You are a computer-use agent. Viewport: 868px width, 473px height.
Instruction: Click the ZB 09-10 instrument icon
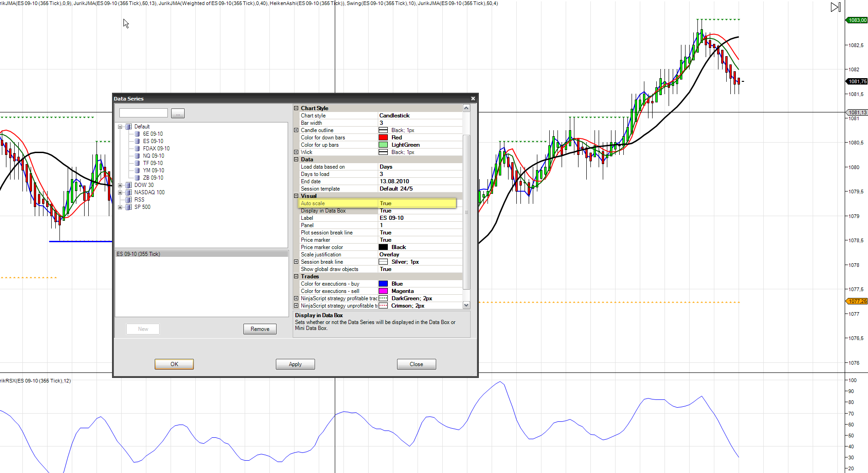click(137, 178)
